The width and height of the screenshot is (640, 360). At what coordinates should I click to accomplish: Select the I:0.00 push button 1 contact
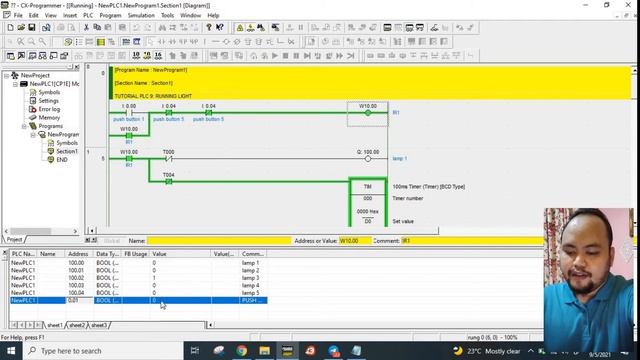click(x=129, y=113)
